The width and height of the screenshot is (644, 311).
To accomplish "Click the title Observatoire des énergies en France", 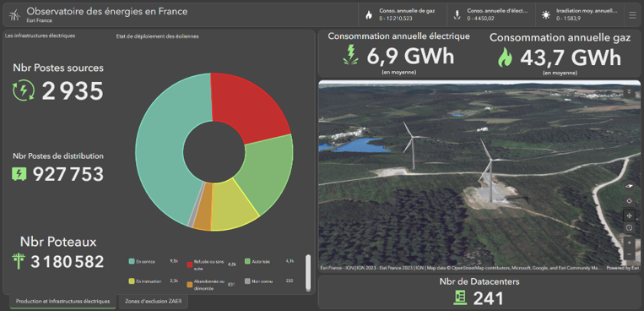I will point(107,12).
